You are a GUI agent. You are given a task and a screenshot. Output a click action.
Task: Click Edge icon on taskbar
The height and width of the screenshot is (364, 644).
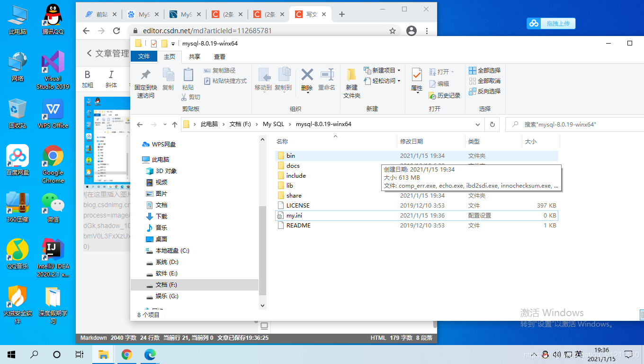[150, 354]
